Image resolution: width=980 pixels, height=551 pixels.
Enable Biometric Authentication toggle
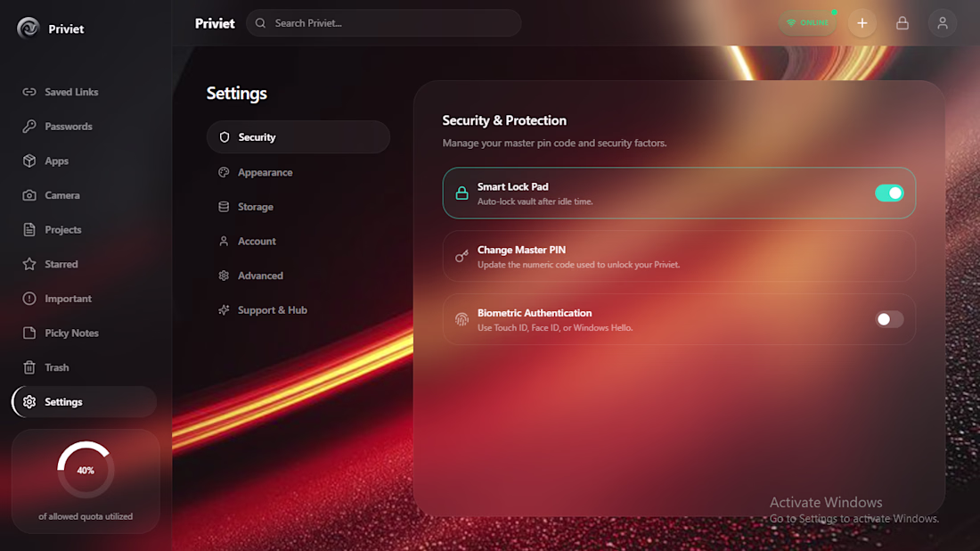coord(889,319)
